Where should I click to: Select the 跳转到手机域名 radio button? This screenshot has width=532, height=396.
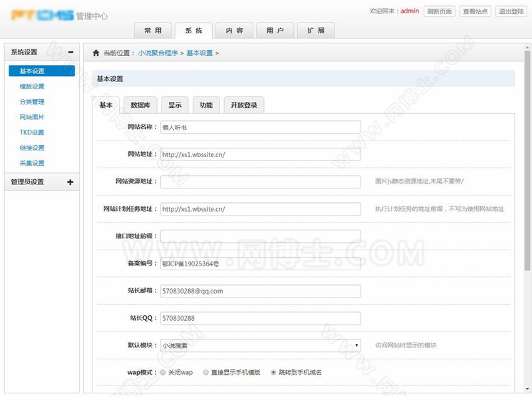(x=273, y=373)
